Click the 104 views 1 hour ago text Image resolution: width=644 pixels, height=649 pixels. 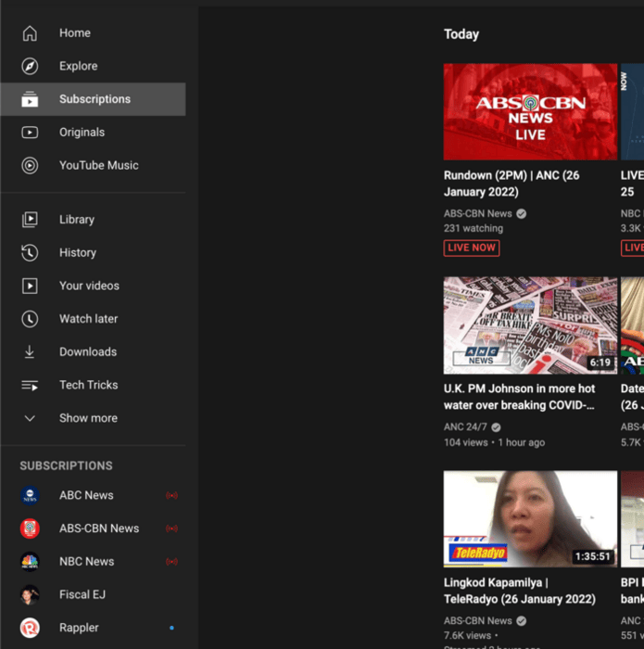[494, 442]
